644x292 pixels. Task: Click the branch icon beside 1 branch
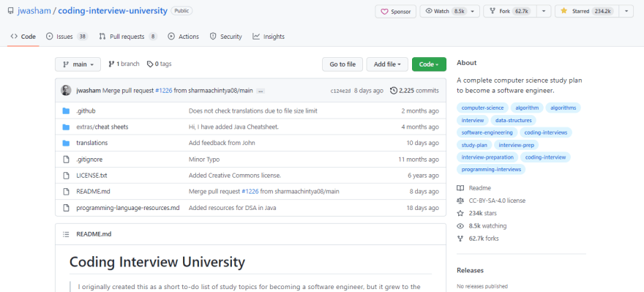[111, 64]
